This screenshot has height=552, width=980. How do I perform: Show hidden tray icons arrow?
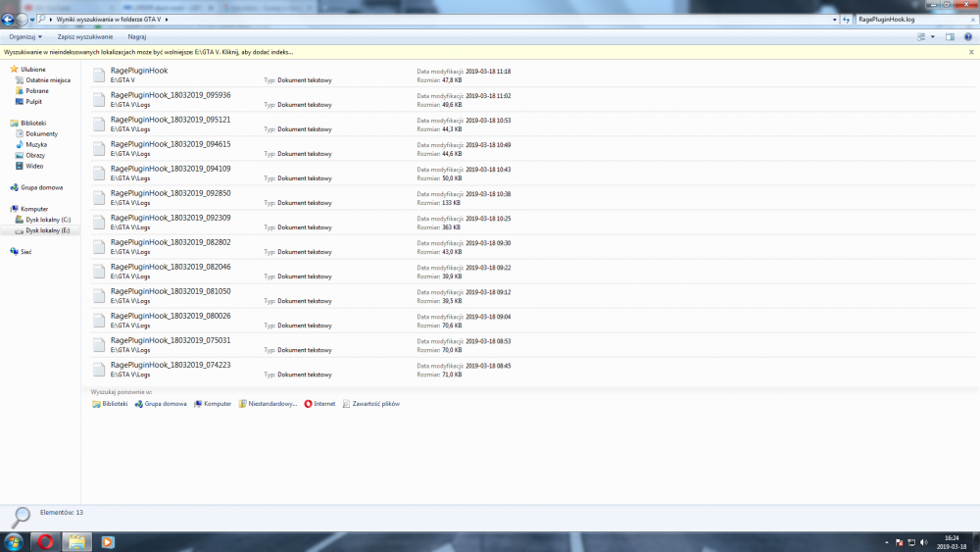[x=886, y=542]
